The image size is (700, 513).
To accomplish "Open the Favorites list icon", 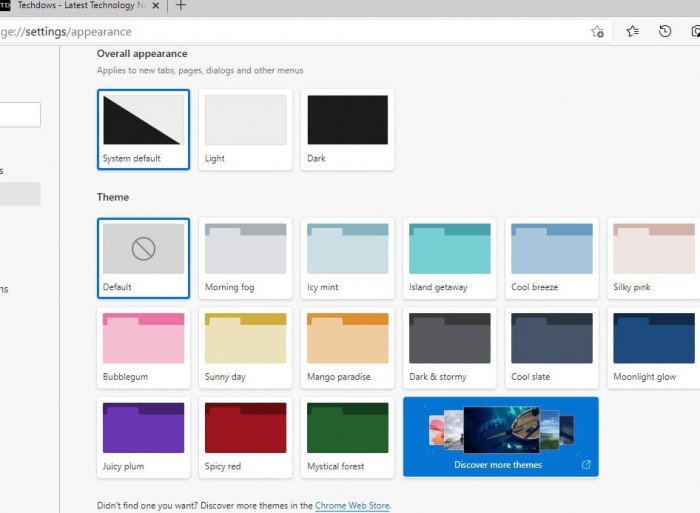I will coord(632,32).
